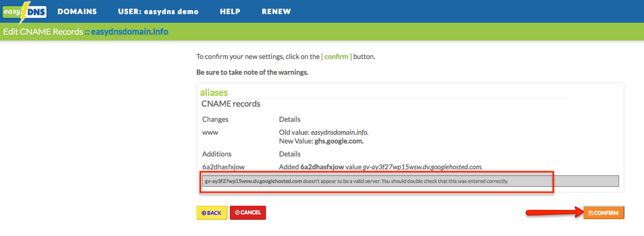Click the 'www' change row label
This screenshot has width=644, height=236.
click(x=210, y=133)
